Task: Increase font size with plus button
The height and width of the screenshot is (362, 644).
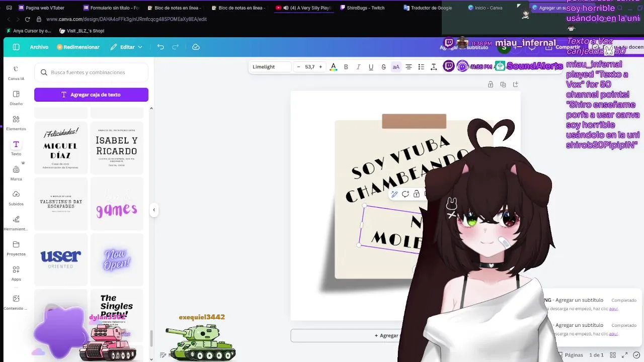Action: pos(320,67)
